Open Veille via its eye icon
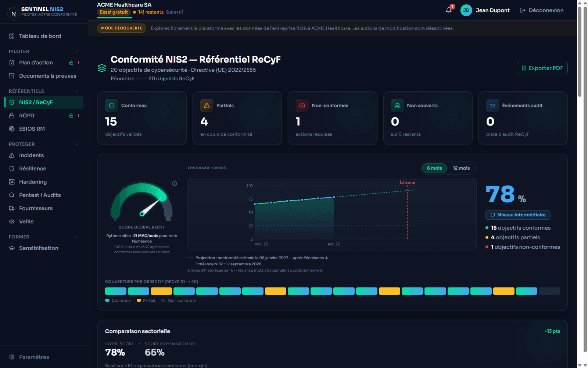The width and height of the screenshot is (588, 368). [x=12, y=222]
